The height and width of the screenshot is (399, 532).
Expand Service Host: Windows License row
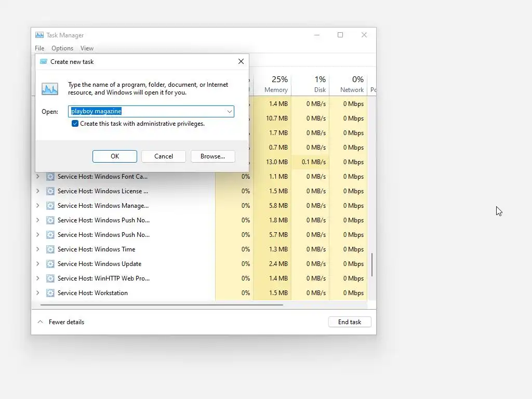pyautogui.click(x=37, y=191)
